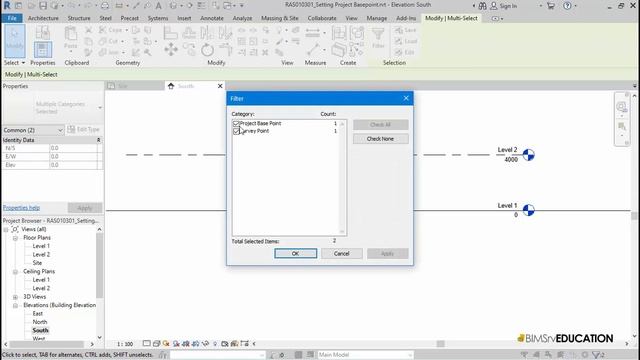The height and width of the screenshot is (360, 640).
Task: Click the Filter category list scrollbar
Action: tap(342, 178)
